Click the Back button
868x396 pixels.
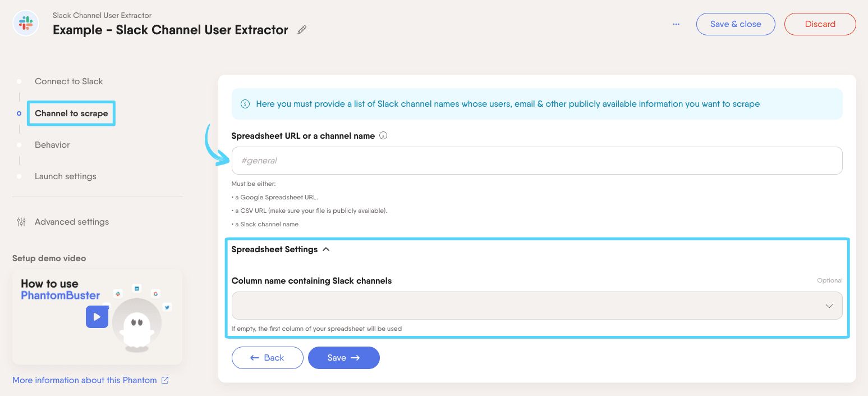tap(268, 358)
